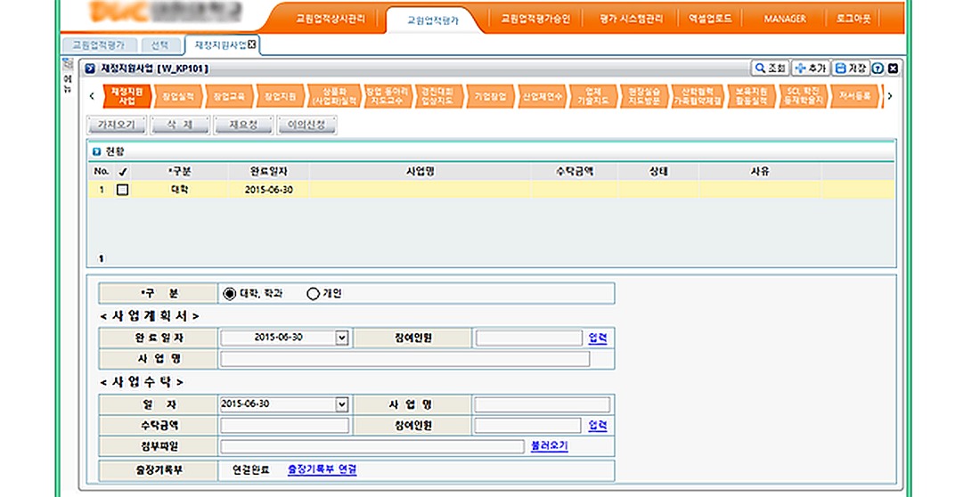The image size is (980, 497).
Task: Click the 저장 save button
Action: click(x=851, y=69)
